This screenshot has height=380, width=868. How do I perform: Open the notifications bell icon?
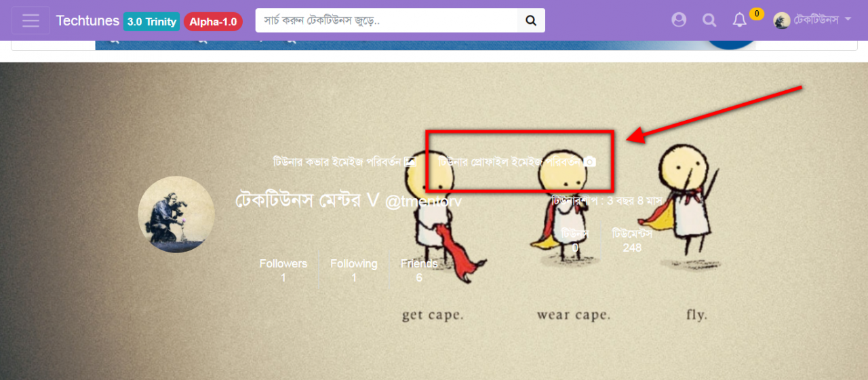click(x=739, y=21)
